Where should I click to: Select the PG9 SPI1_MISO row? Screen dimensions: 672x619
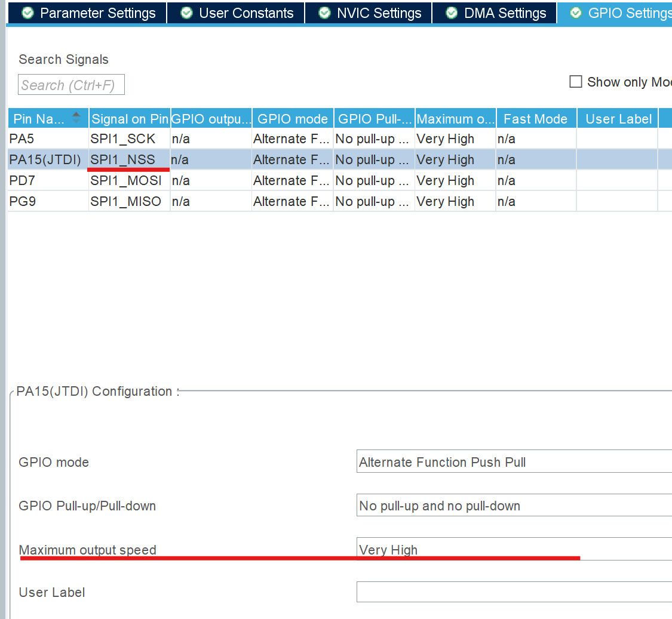coord(339,201)
